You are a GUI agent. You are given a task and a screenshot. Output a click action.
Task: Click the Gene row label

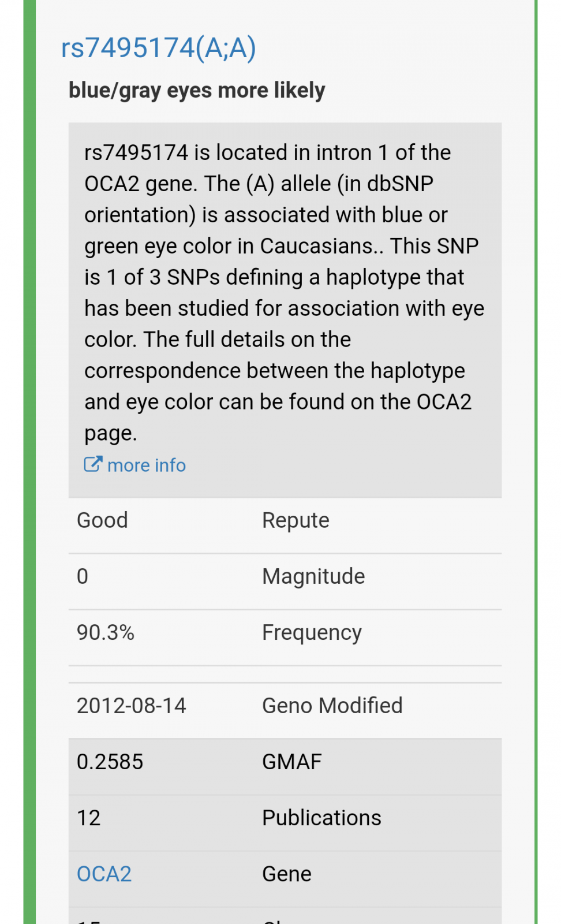(287, 874)
